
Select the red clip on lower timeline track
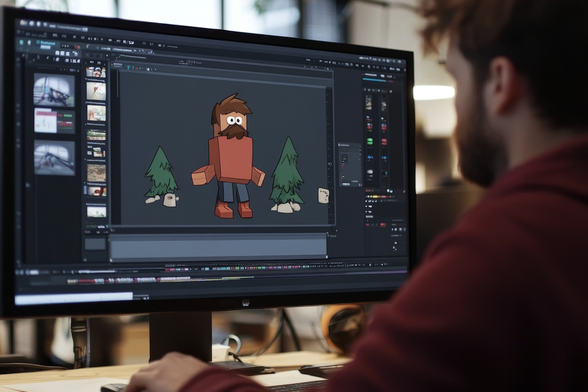pyautogui.click(x=86, y=281)
